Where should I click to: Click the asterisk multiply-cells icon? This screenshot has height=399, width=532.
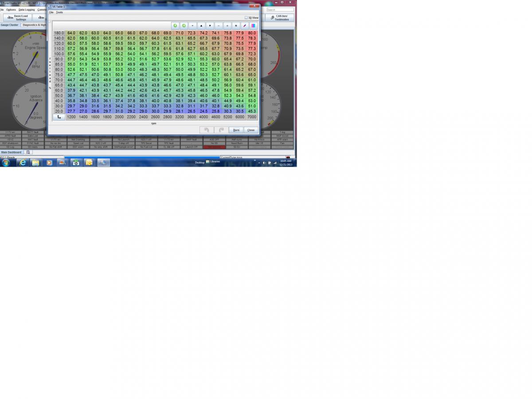[236, 26]
